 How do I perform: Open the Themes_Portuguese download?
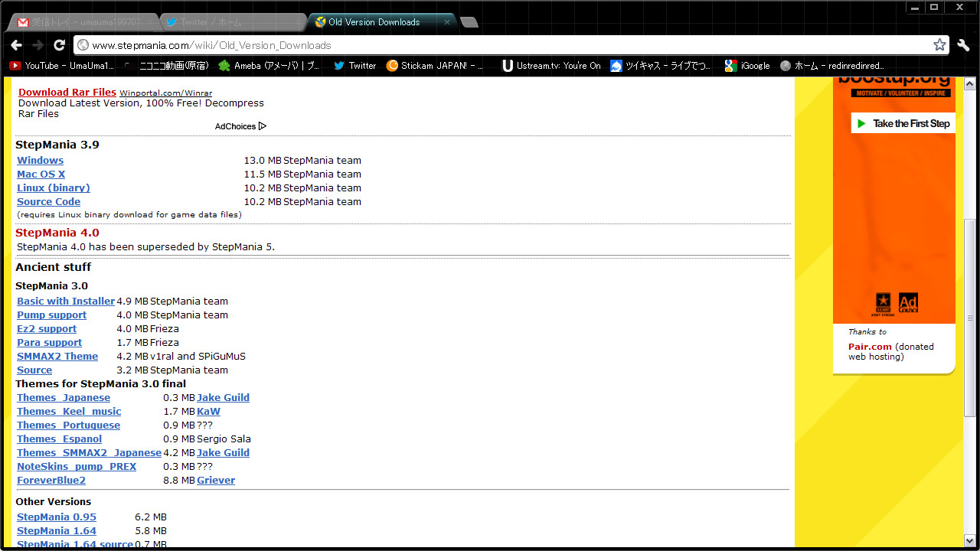[69, 425]
